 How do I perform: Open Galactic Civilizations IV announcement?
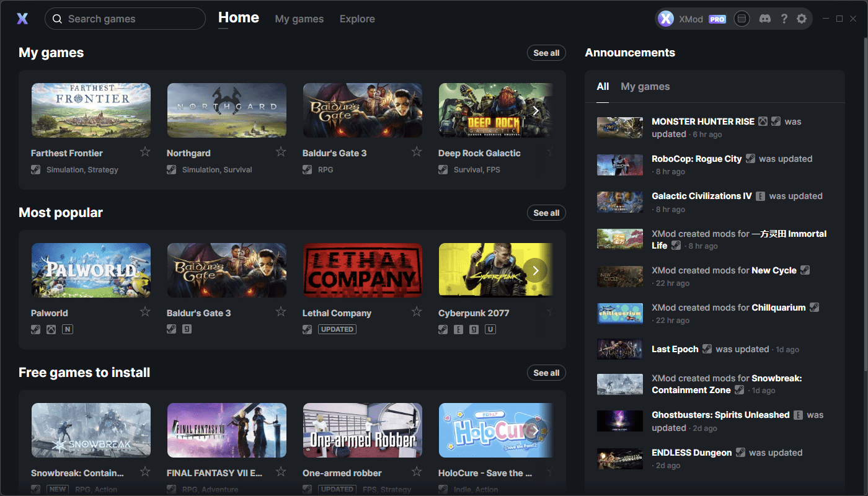714,202
